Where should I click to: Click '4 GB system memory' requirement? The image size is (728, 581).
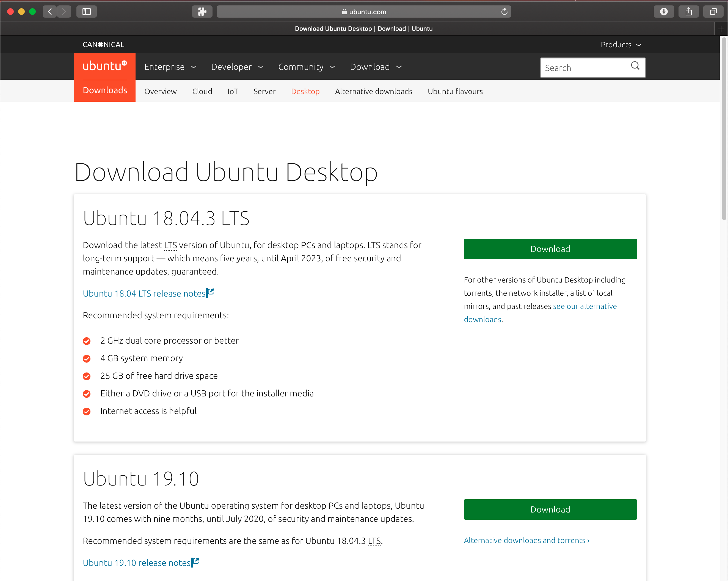[142, 358]
